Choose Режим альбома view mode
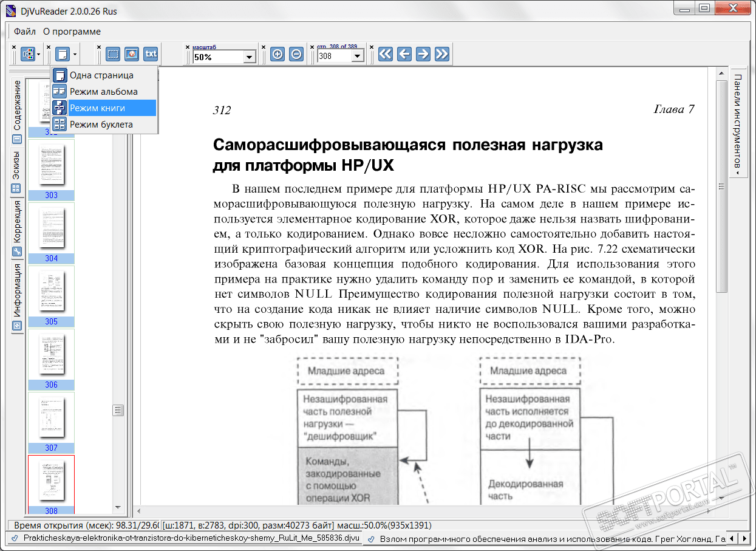This screenshot has height=551, width=756. (104, 92)
